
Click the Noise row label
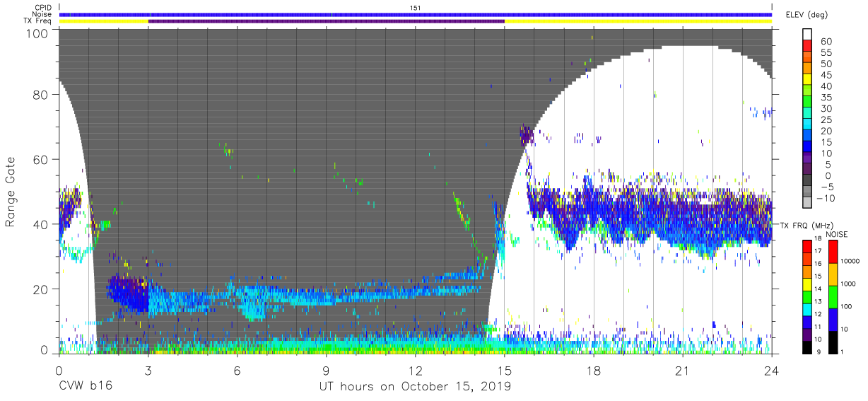point(42,14)
